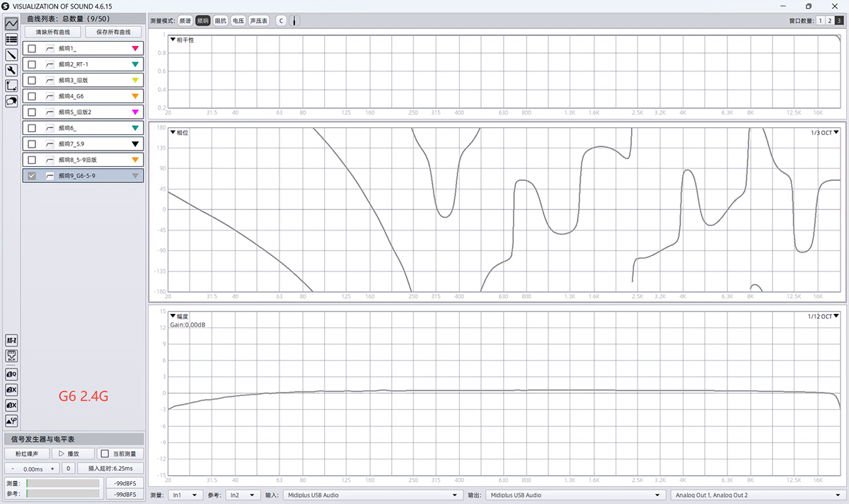The image size is (849, 504).
Task: Click the curve icon of 频响8_5-9旧版
Action: tap(50, 160)
